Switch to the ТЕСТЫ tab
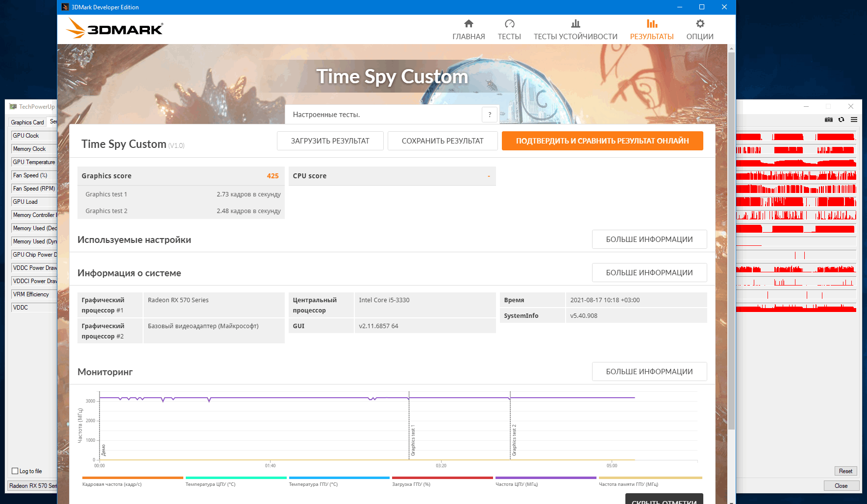The width and height of the screenshot is (867, 504). 509,30
